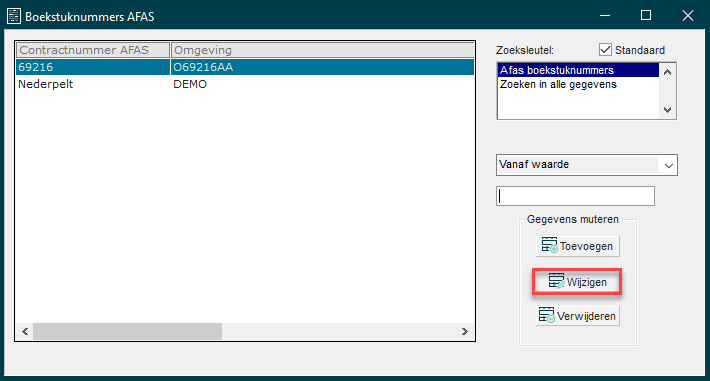This screenshot has height=381, width=710.
Task: Click the O69216AA environment cell
Action: [322, 67]
